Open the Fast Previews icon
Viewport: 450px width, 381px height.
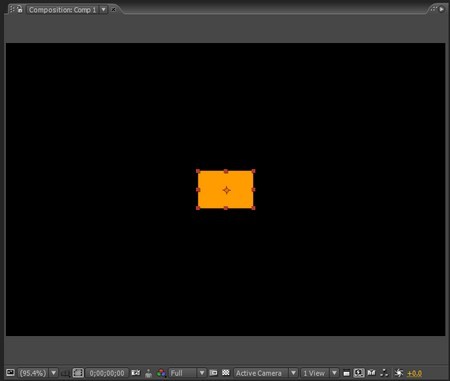tap(359, 373)
